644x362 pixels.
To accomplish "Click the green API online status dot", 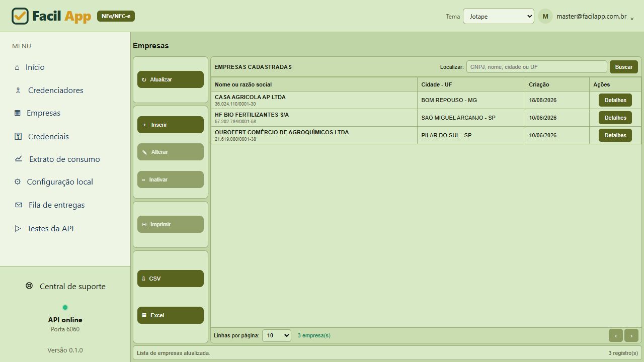I will [x=65, y=307].
